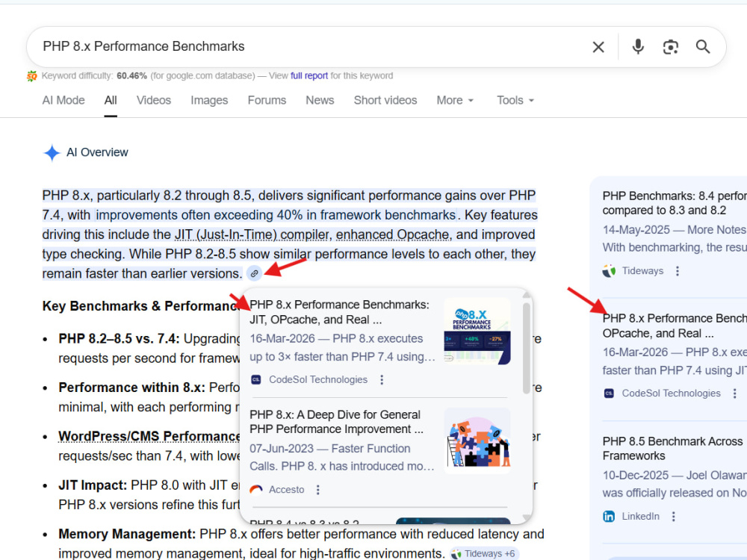This screenshot has height=560, width=747.
Task: Click the AI Overview sparkle icon
Action: click(x=52, y=153)
